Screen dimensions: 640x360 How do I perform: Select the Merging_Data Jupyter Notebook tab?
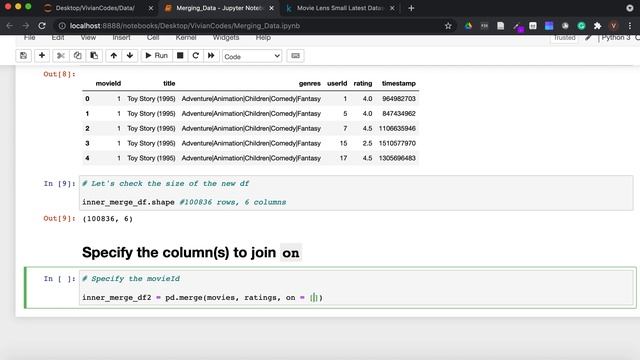tap(220, 8)
